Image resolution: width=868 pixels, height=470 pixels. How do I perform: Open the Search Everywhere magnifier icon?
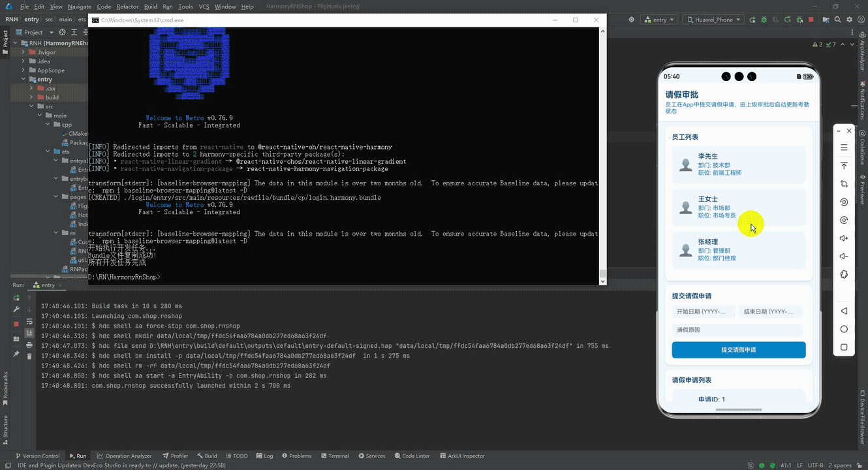(x=837, y=20)
